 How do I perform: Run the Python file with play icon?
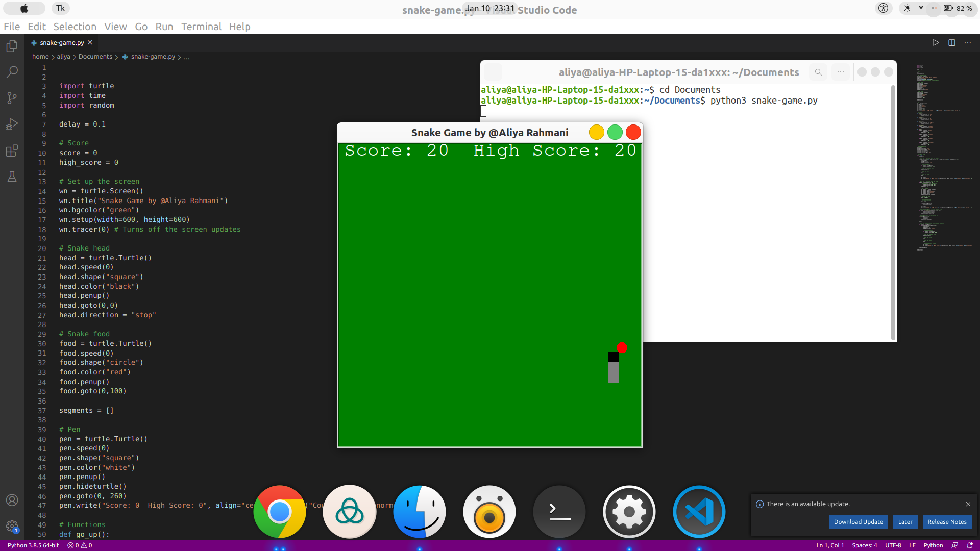click(935, 43)
